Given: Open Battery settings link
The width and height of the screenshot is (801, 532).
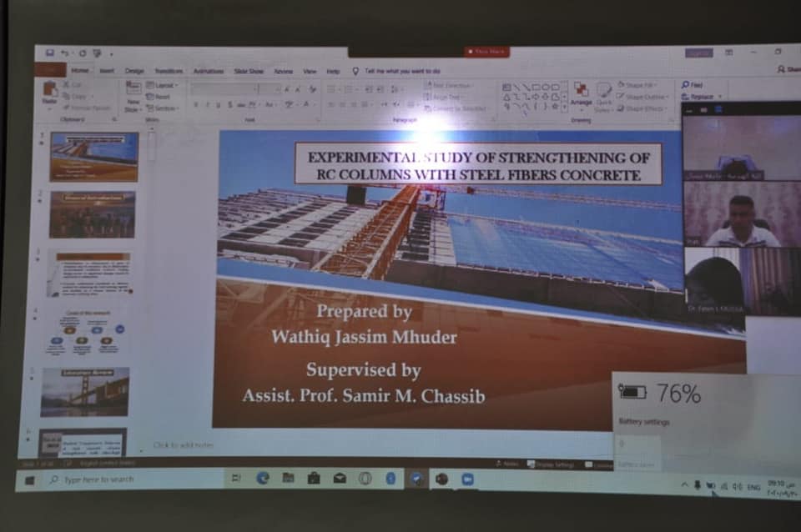Looking at the screenshot, I should coord(644,422).
